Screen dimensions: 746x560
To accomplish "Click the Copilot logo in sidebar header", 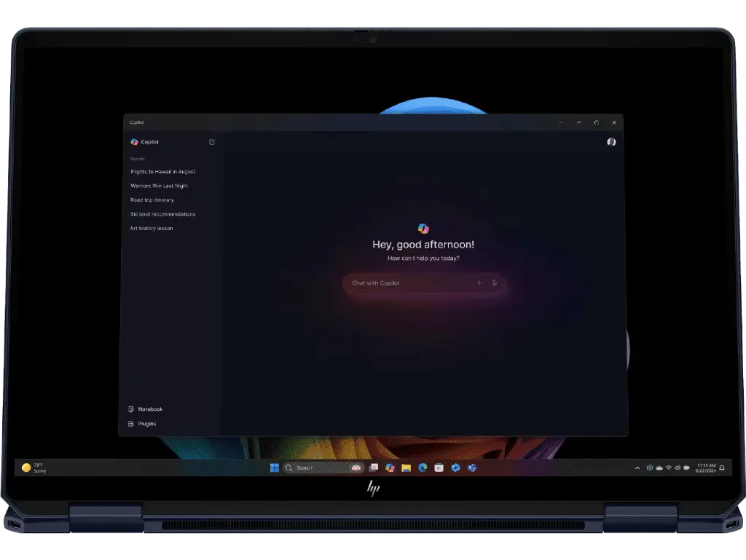I will 134,142.
